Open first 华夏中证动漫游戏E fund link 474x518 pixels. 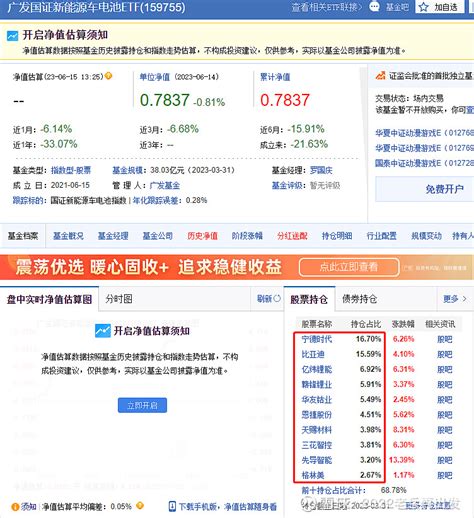click(x=425, y=133)
